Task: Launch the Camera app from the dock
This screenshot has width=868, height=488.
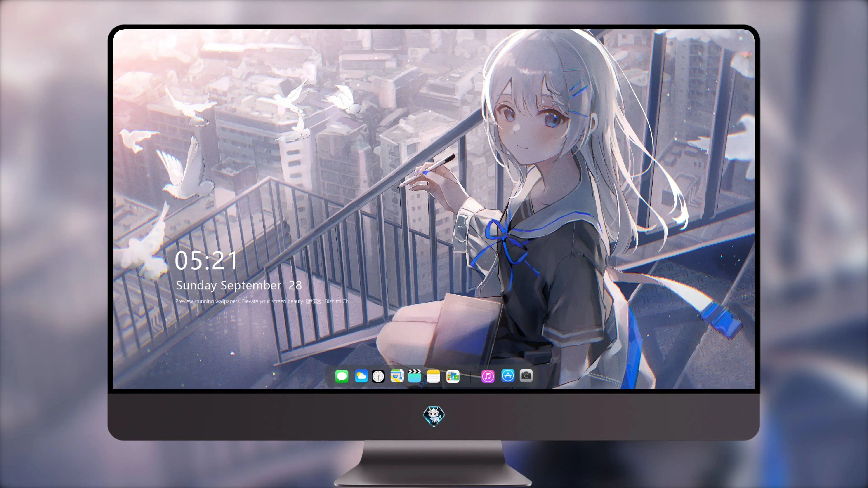Action: coord(526,375)
